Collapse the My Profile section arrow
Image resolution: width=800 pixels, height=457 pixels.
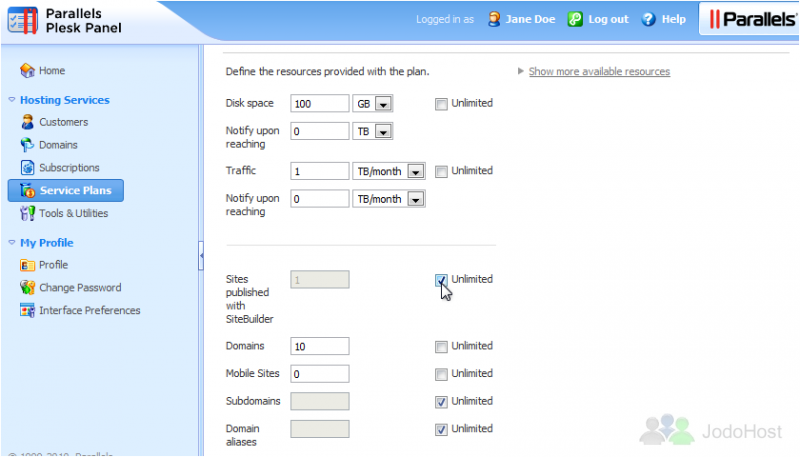click(12, 243)
